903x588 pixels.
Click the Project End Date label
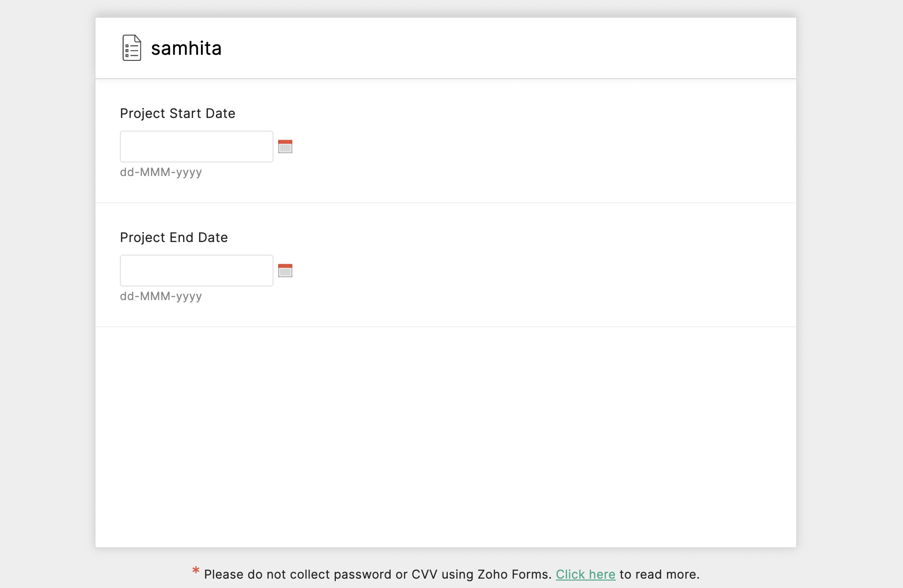pyautogui.click(x=174, y=237)
